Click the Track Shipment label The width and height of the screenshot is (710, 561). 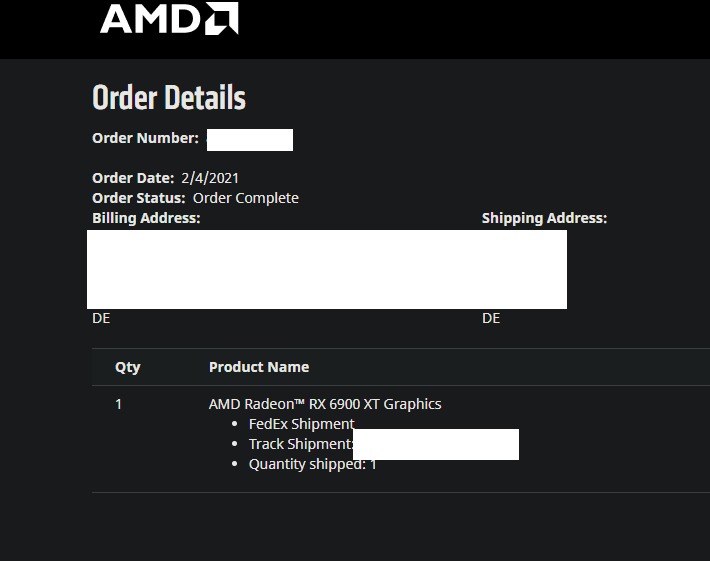pyautogui.click(x=300, y=444)
